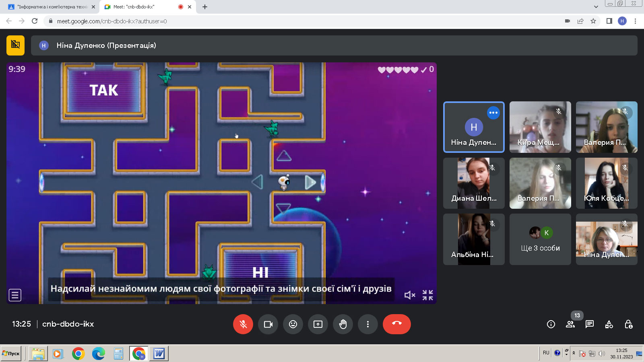Click the present screen button

point(318,324)
